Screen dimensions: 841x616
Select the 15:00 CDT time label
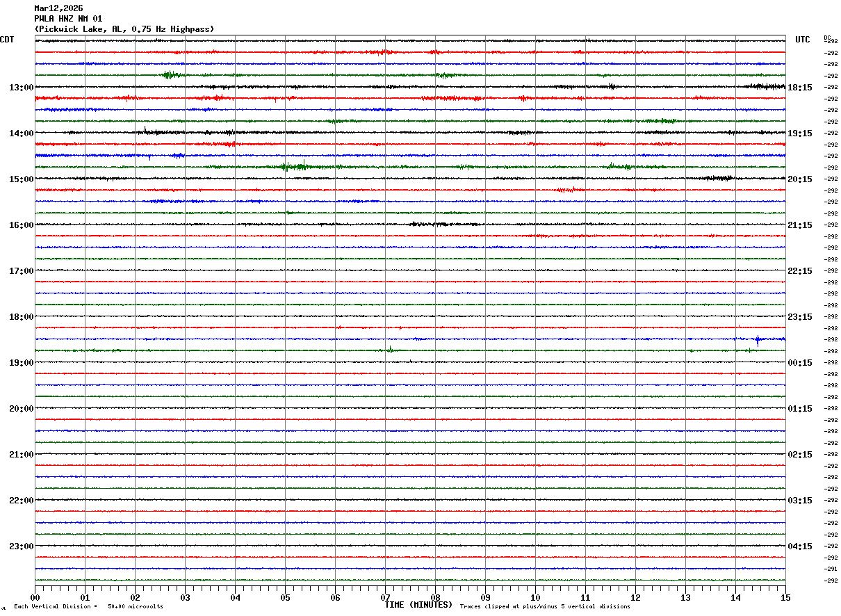tap(21, 179)
